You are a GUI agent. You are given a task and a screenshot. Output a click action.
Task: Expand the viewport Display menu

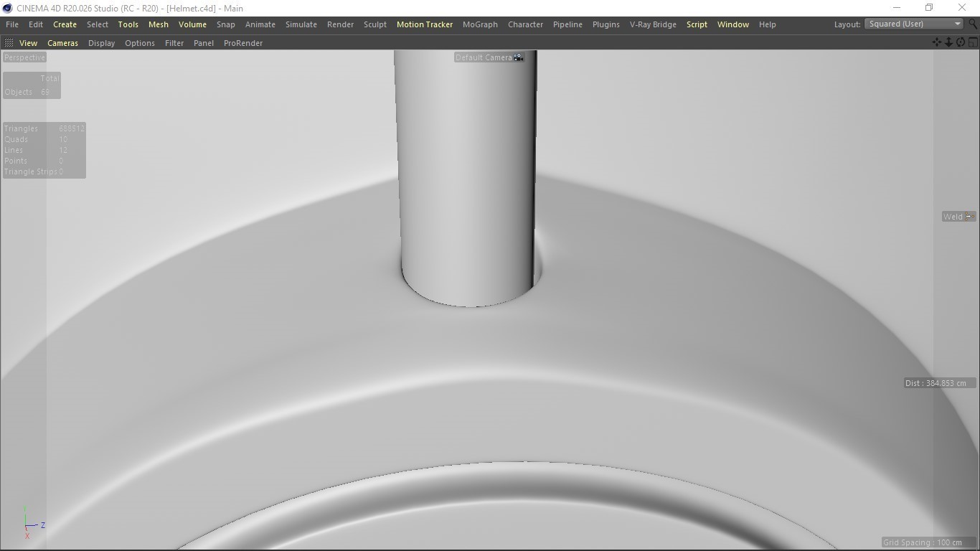101,43
